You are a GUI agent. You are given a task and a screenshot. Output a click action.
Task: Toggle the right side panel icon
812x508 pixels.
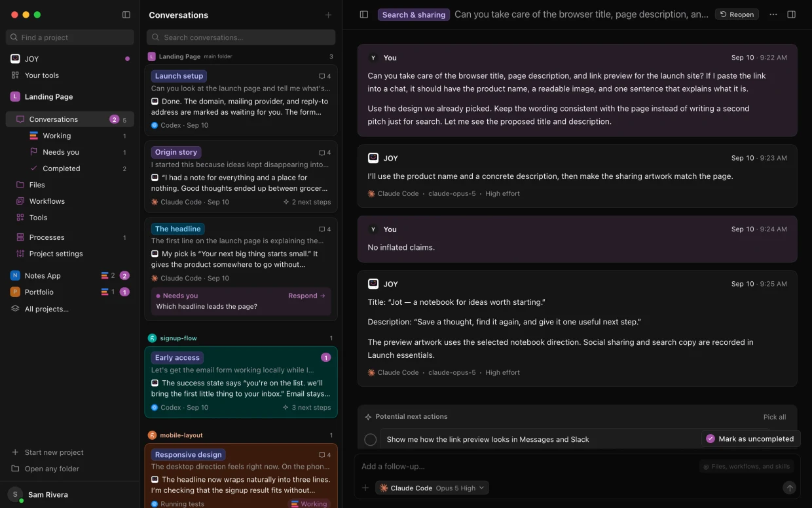pyautogui.click(x=791, y=14)
